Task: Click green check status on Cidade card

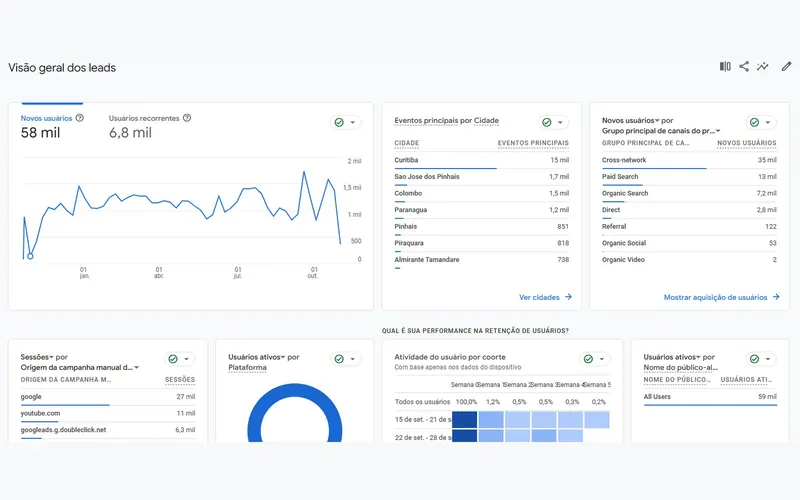Action: [546, 122]
